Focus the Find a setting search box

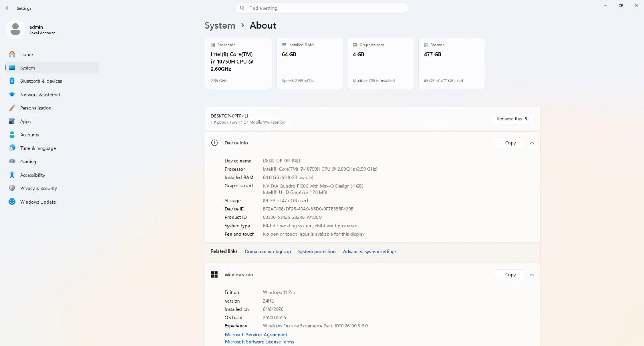pos(322,8)
